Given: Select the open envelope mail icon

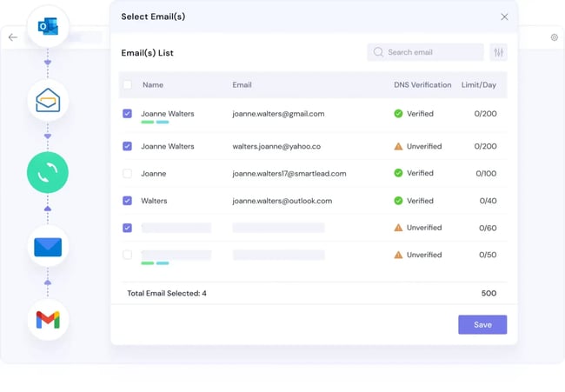Looking at the screenshot, I should 48,102.
